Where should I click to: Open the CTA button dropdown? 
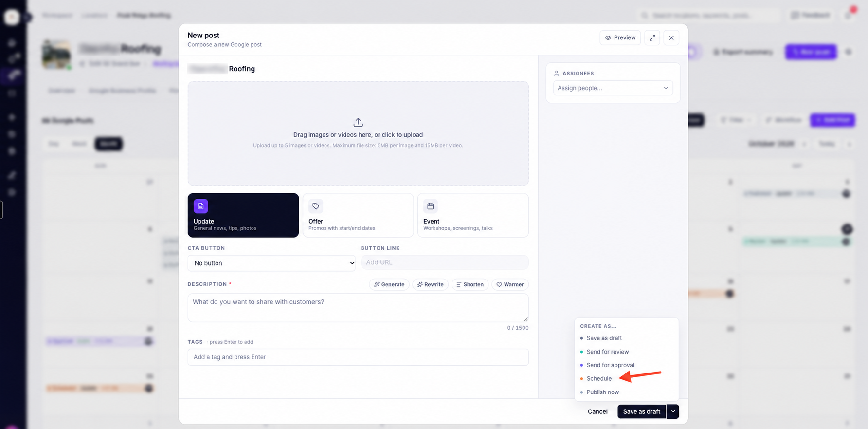pyautogui.click(x=271, y=263)
